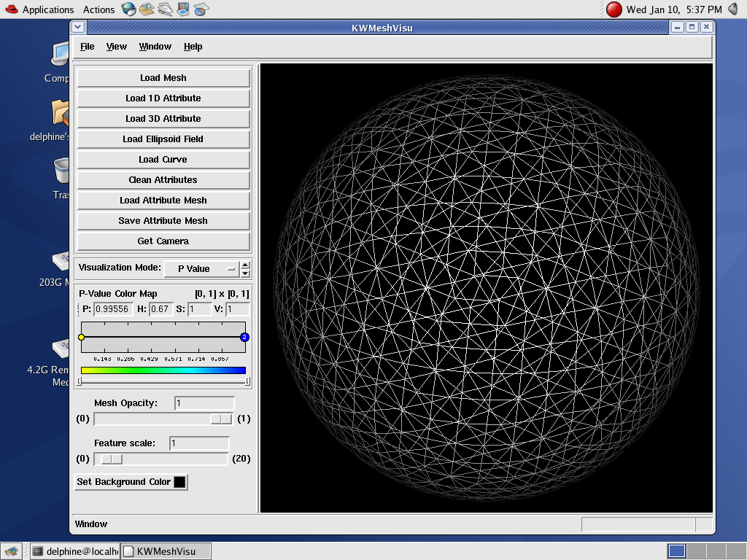Click the P value input field
The width and height of the screenshot is (747, 560).
(x=112, y=309)
